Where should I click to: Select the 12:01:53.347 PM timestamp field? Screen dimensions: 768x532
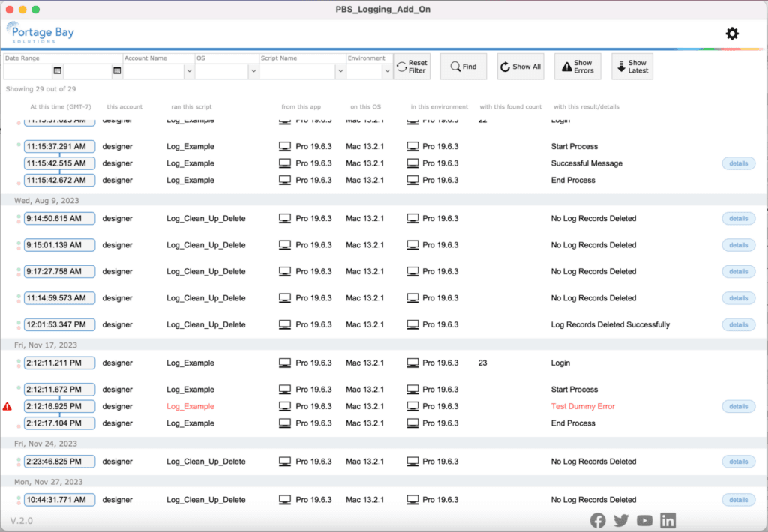(x=59, y=325)
